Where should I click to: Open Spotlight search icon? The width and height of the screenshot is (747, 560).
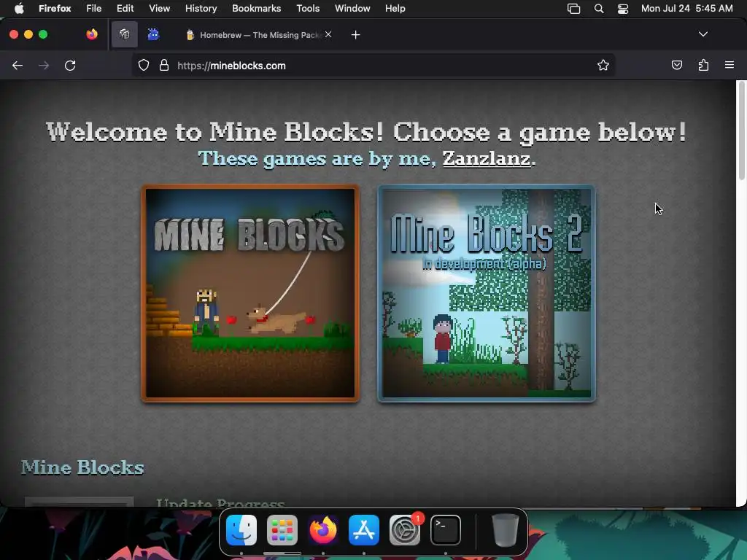[x=599, y=9]
